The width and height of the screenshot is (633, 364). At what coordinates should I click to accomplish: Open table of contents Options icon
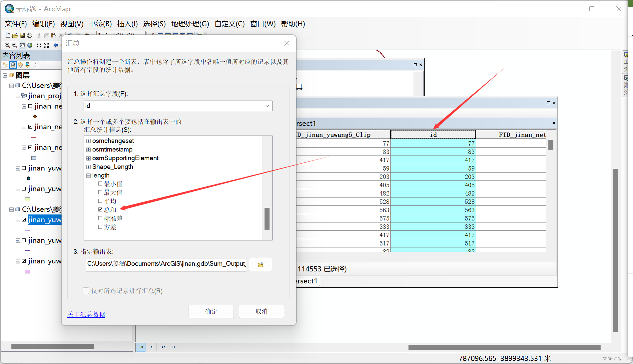(37, 65)
